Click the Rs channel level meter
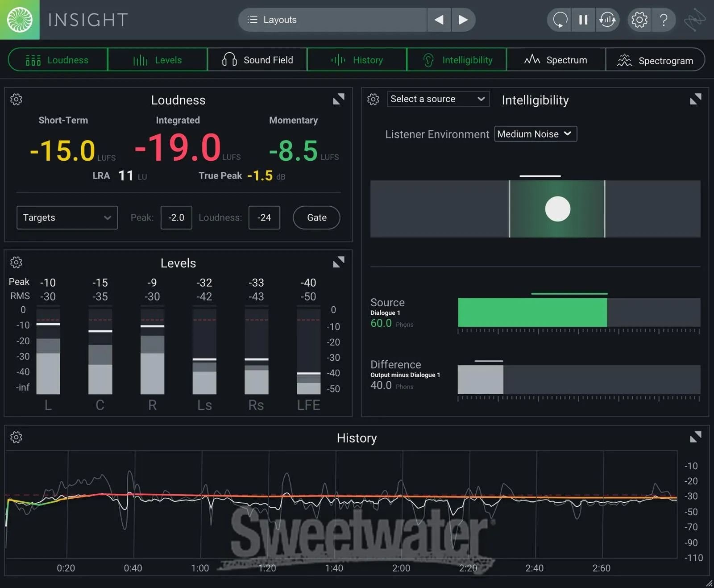 257,350
